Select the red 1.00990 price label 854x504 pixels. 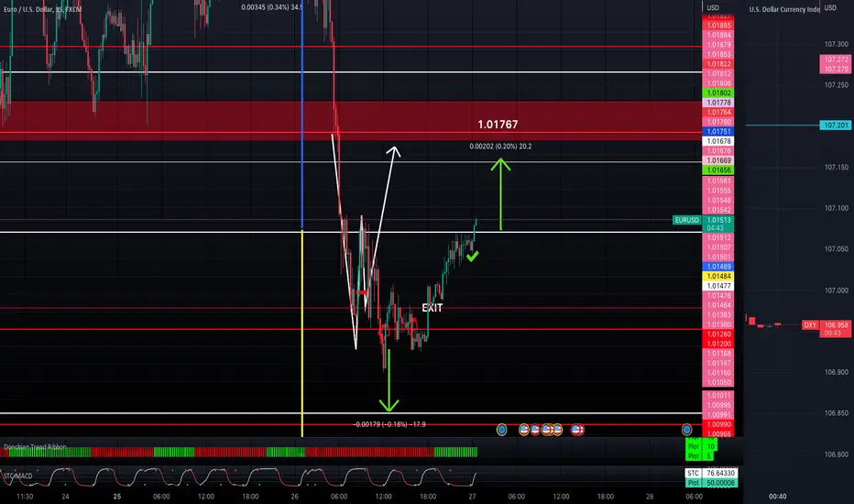point(718,424)
